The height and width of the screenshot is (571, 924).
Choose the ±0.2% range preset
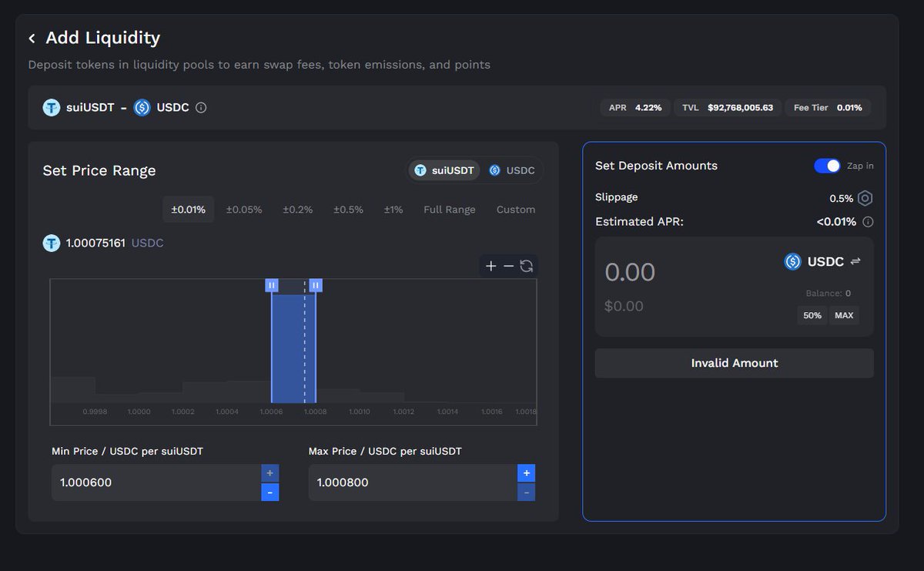pos(298,210)
